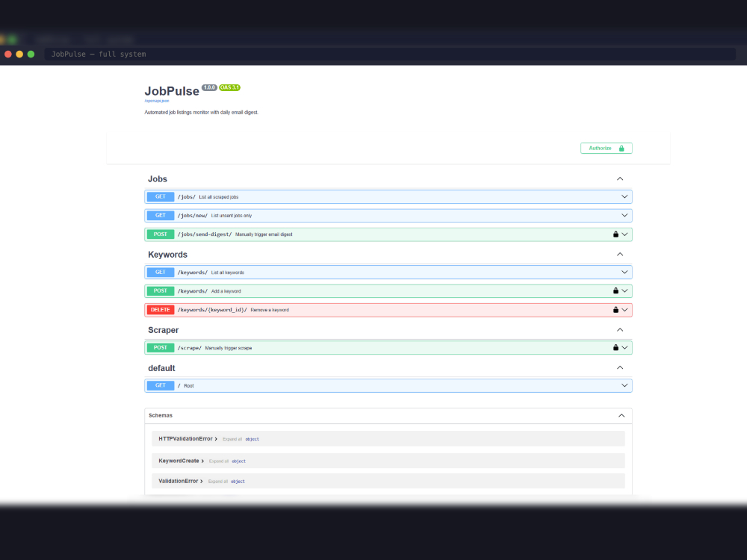Click lock icon on DELETE keyword row
Viewport: 747px width, 560px height.
(x=616, y=310)
